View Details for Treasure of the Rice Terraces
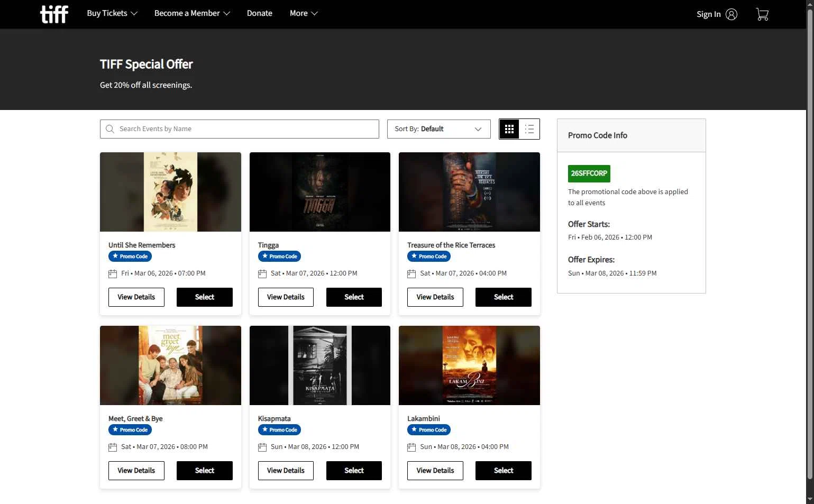Image resolution: width=814 pixels, height=504 pixels. [435, 297]
